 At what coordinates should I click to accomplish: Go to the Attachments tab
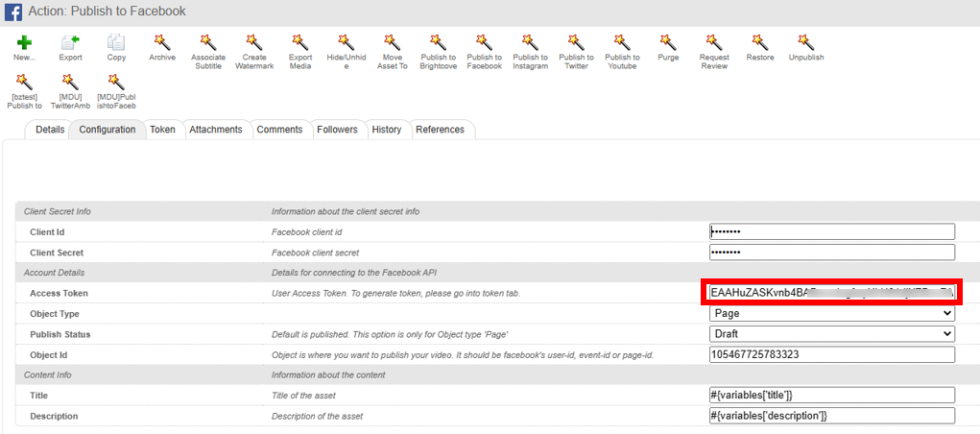click(216, 130)
